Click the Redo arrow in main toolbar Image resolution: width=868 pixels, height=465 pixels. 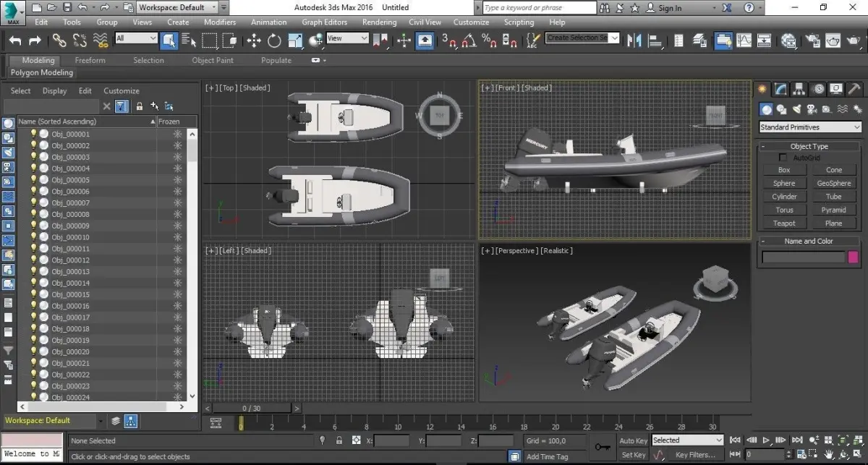coord(35,40)
